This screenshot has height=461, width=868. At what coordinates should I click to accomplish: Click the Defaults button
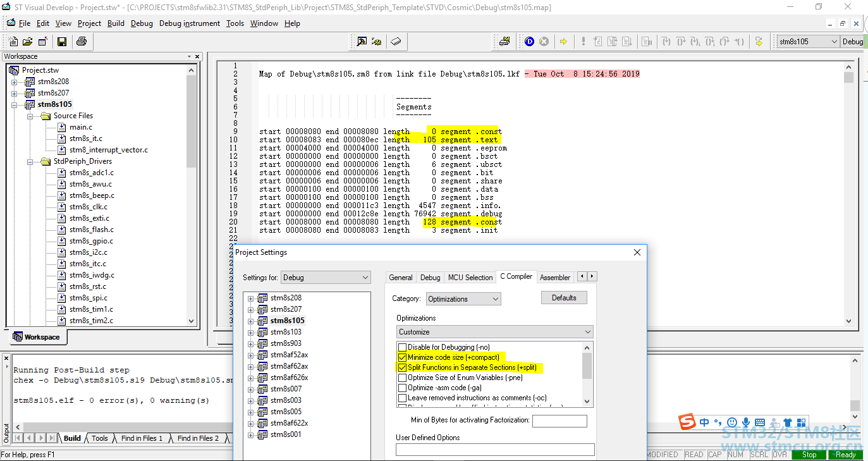(564, 298)
